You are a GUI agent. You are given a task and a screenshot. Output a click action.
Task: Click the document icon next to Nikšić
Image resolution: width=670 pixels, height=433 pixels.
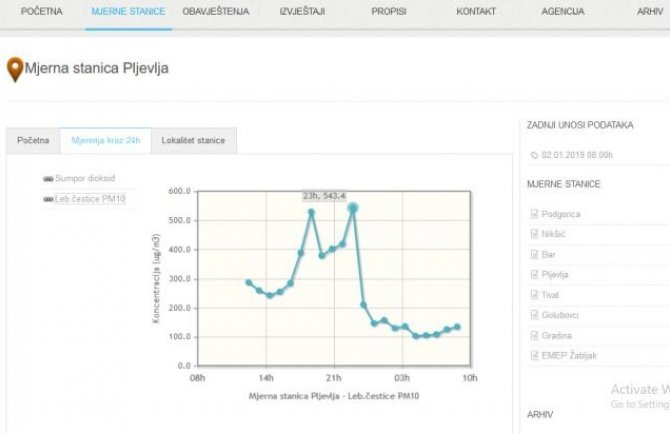coord(534,234)
